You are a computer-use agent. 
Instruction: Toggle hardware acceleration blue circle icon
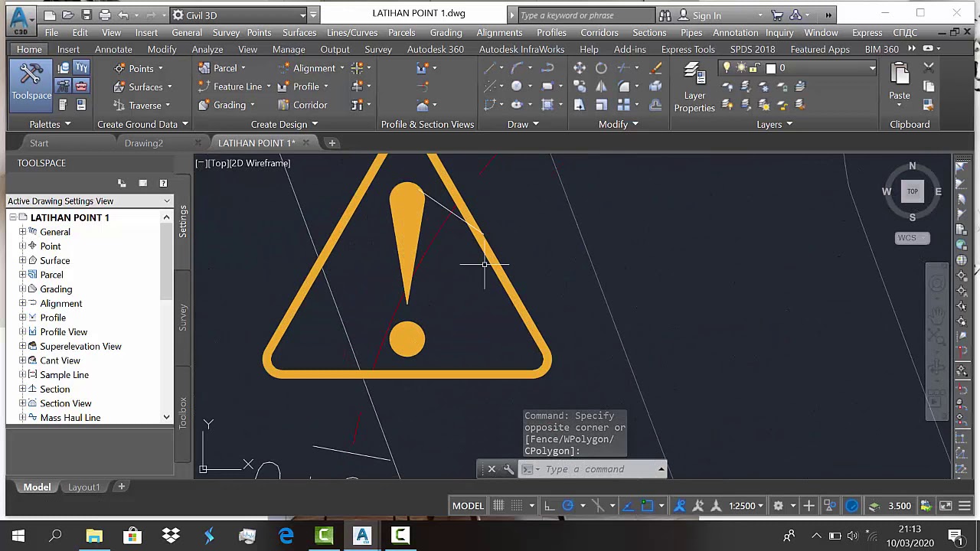click(851, 505)
